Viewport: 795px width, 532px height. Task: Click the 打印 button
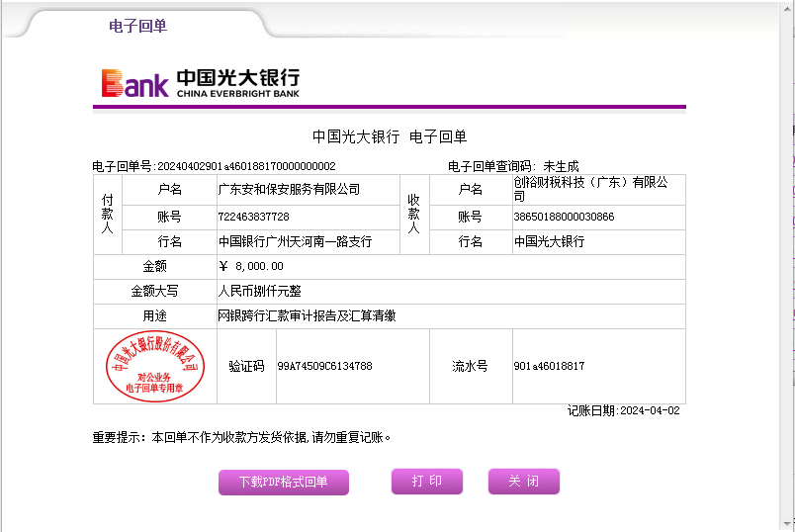pyautogui.click(x=427, y=481)
